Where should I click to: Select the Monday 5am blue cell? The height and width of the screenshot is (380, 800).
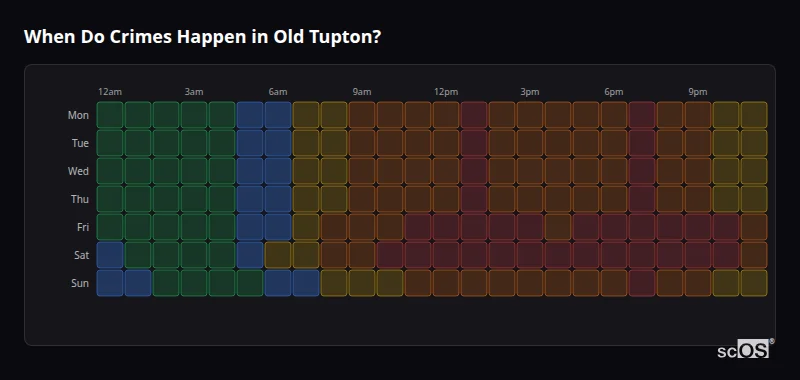coord(250,115)
